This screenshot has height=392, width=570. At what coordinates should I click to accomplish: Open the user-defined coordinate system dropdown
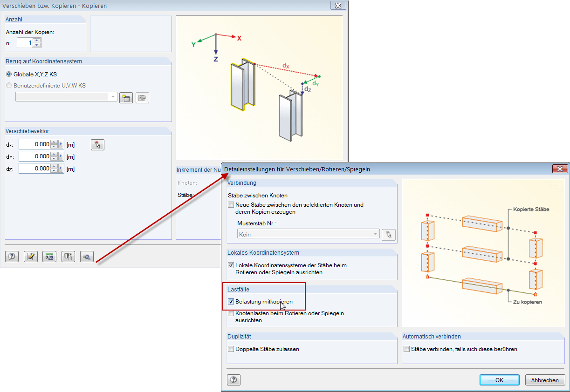click(113, 97)
